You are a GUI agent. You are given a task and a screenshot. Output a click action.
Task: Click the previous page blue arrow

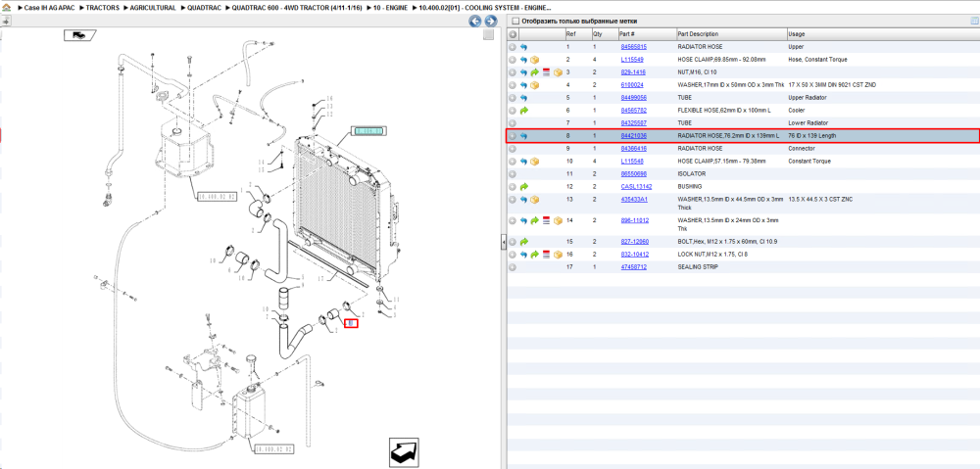pos(475,22)
